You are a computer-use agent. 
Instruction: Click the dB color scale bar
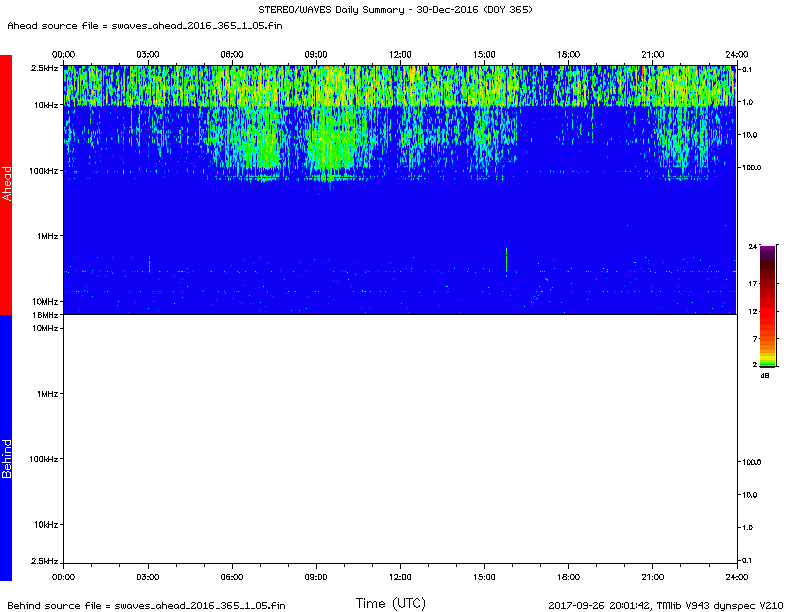[x=767, y=307]
